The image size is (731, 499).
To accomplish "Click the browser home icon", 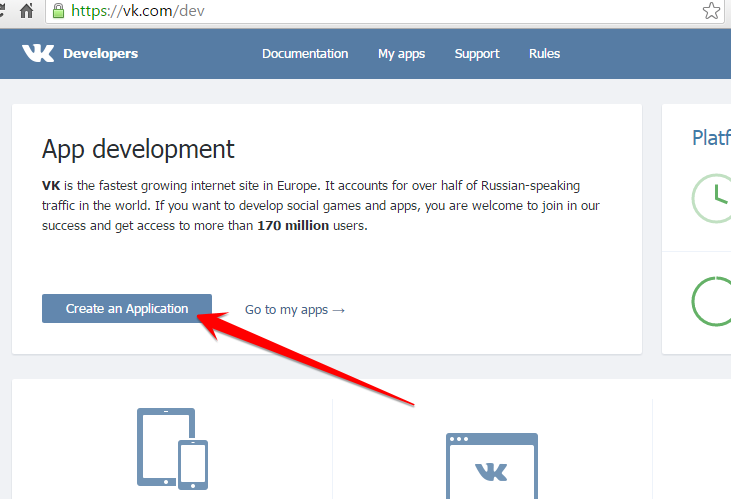I will click(27, 10).
